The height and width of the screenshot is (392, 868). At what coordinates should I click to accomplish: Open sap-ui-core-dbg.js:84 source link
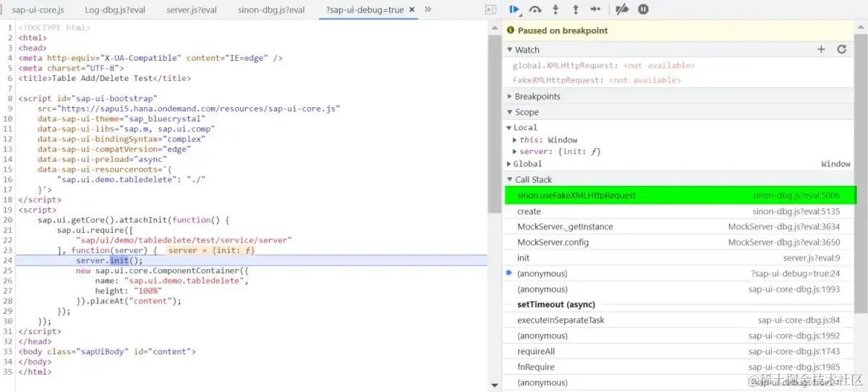click(x=799, y=320)
